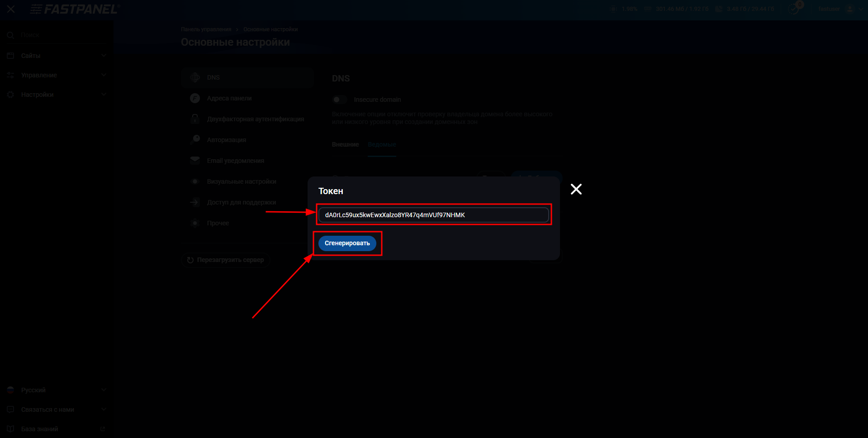Image resolution: width=868 pixels, height=438 pixels.
Task: Click the Адреса панели F icon
Action: 195,98
